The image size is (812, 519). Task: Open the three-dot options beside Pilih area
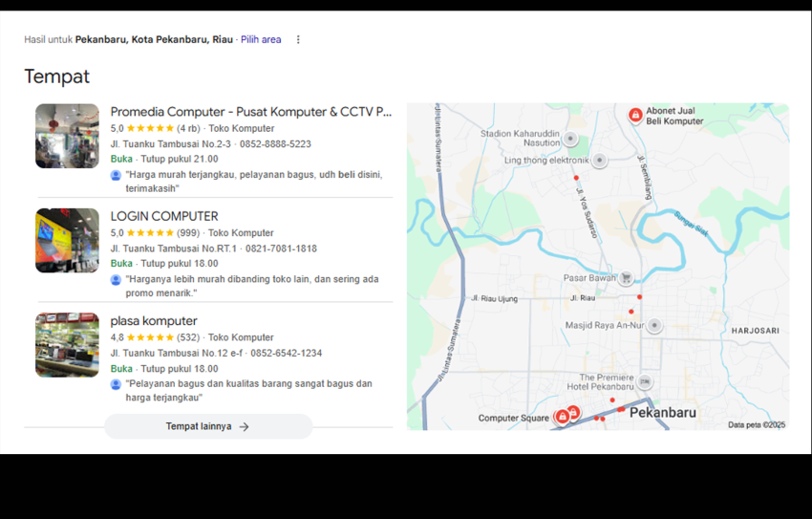[298, 40]
